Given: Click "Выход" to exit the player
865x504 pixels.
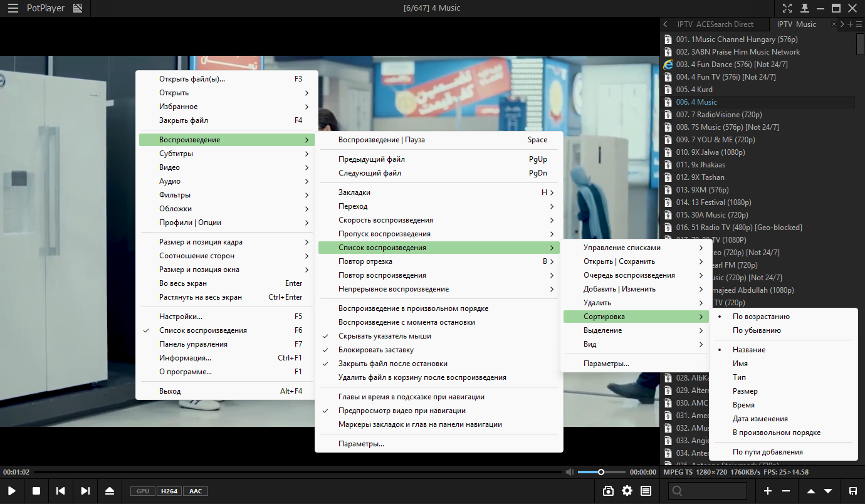Looking at the screenshot, I should [x=170, y=391].
